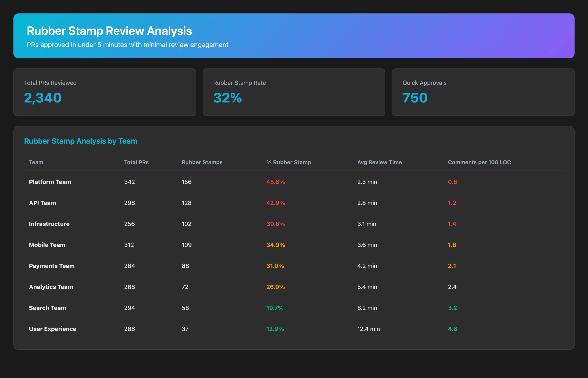Viewport: 588px width, 378px height.
Task: Click Analytics Team's 72 rubber stamps cell
Action: click(185, 287)
